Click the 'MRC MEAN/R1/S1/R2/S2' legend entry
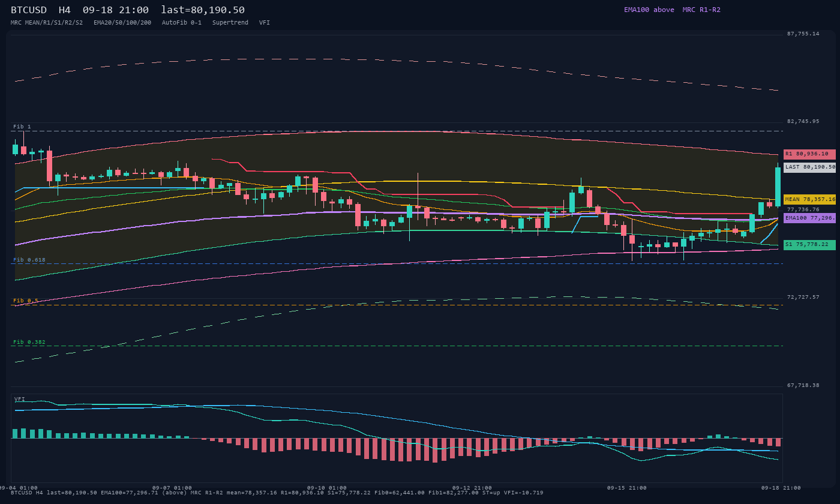The height and width of the screenshot is (504, 840). point(47,23)
